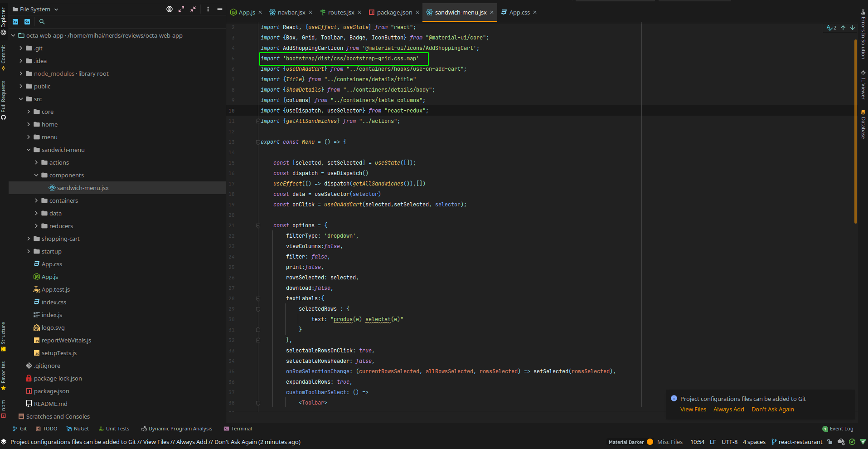The width and height of the screenshot is (868, 449).
Task: Expand the shopping-cart folder
Action: point(29,239)
